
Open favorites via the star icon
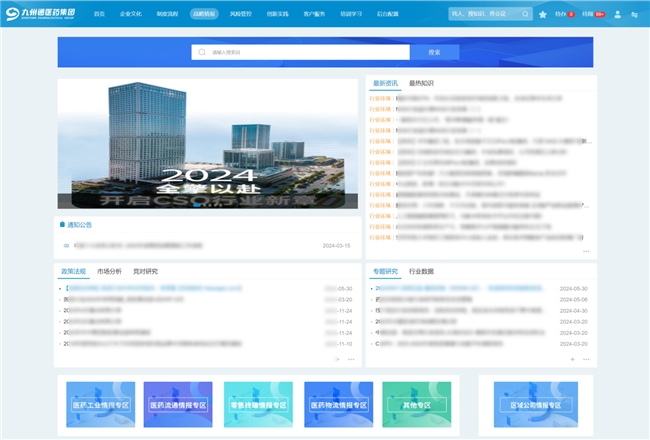pos(543,14)
